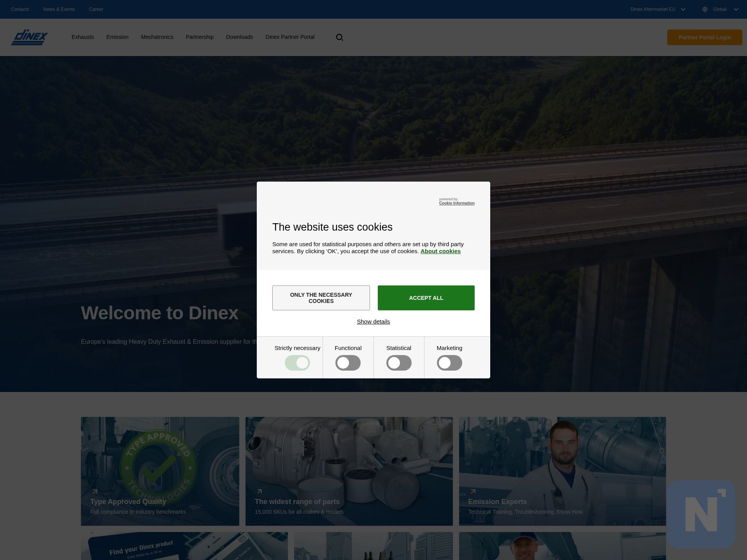Click the Dinex logo
Image resolution: width=747 pixels, height=560 pixels.
click(x=30, y=37)
